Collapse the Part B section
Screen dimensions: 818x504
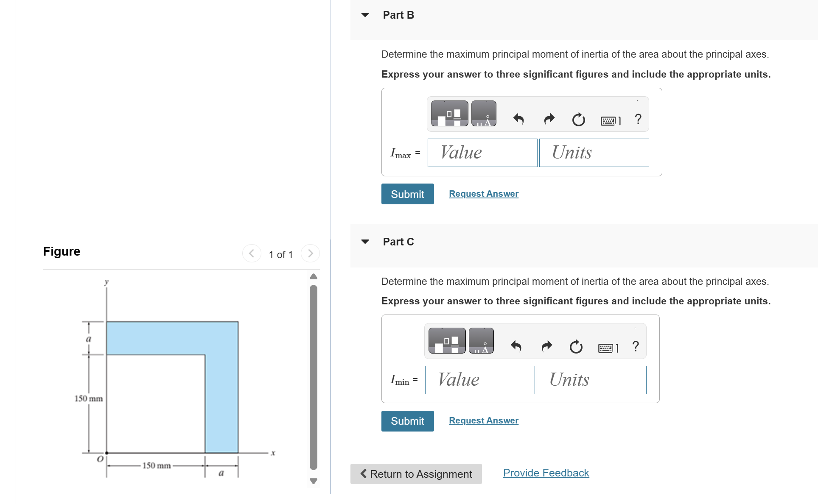coord(366,15)
